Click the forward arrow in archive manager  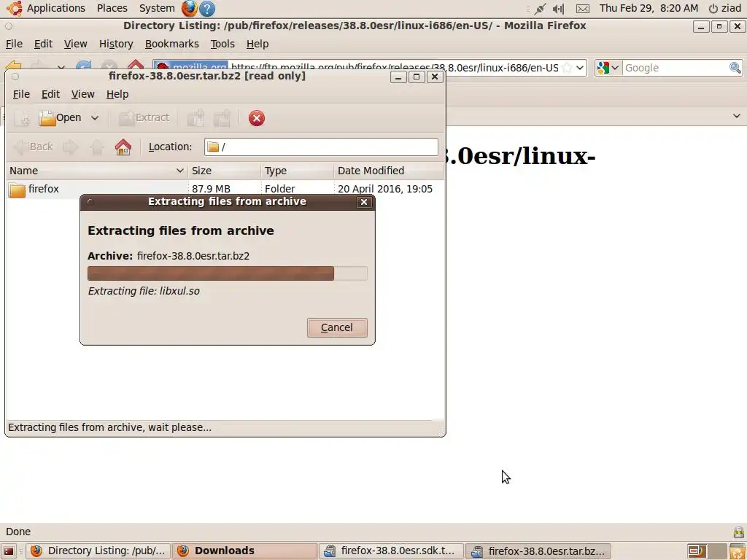(71, 147)
